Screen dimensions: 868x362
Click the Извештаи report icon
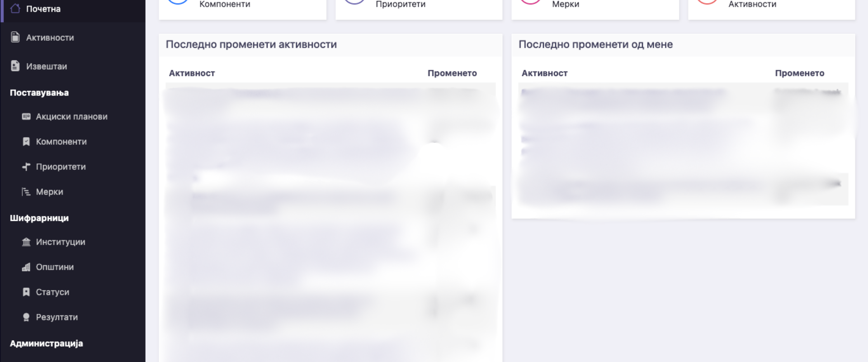pos(15,66)
